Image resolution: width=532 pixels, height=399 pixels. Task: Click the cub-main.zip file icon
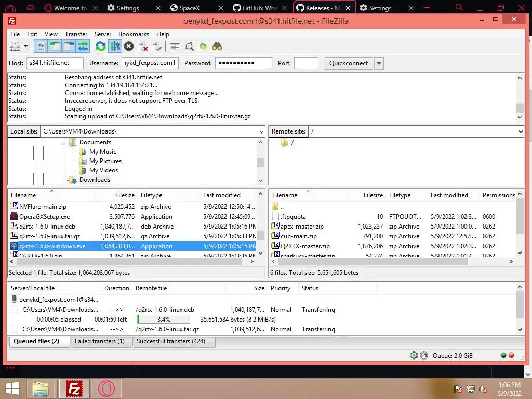pyautogui.click(x=275, y=235)
